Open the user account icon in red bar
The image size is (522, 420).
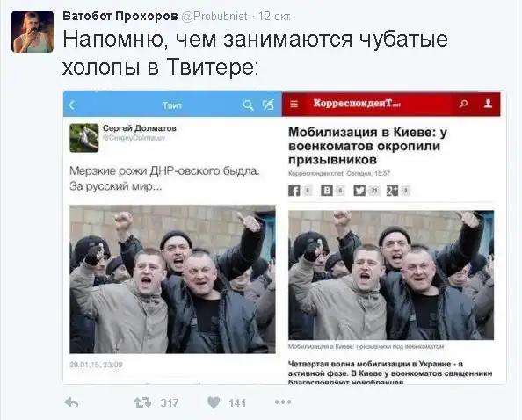(x=488, y=104)
